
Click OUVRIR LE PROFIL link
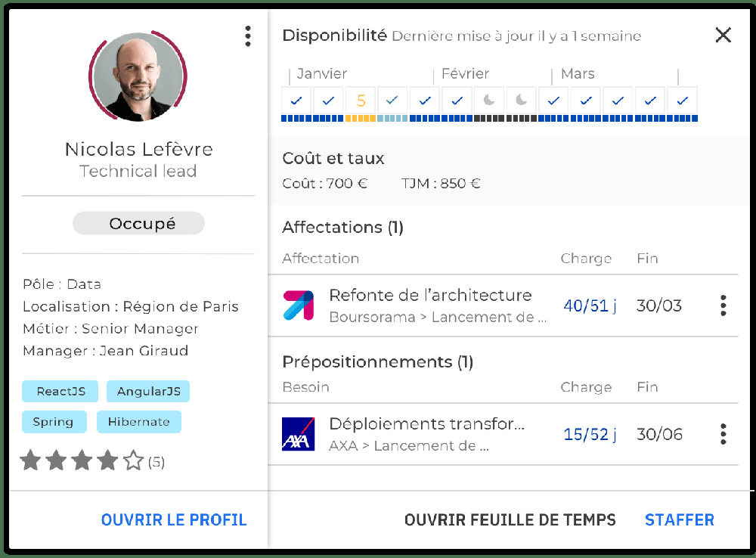(x=174, y=520)
